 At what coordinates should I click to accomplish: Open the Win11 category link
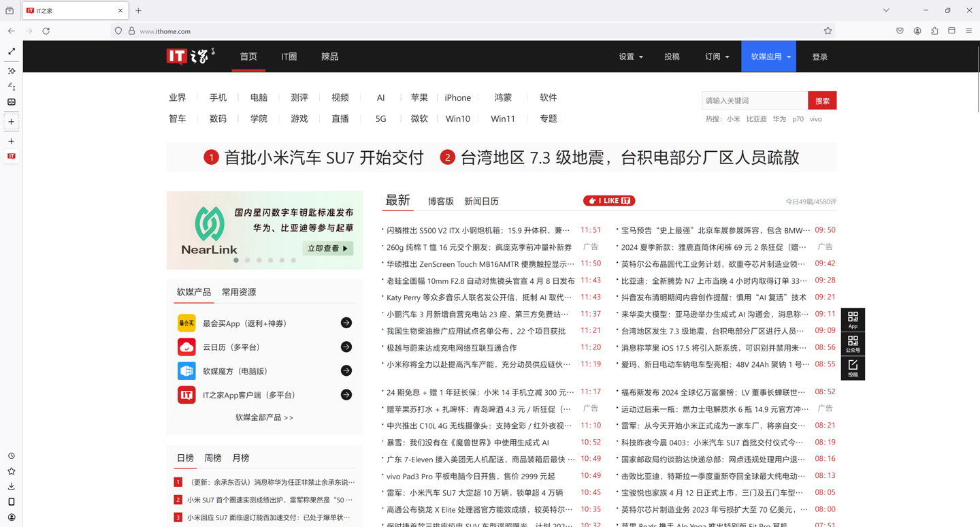(503, 118)
